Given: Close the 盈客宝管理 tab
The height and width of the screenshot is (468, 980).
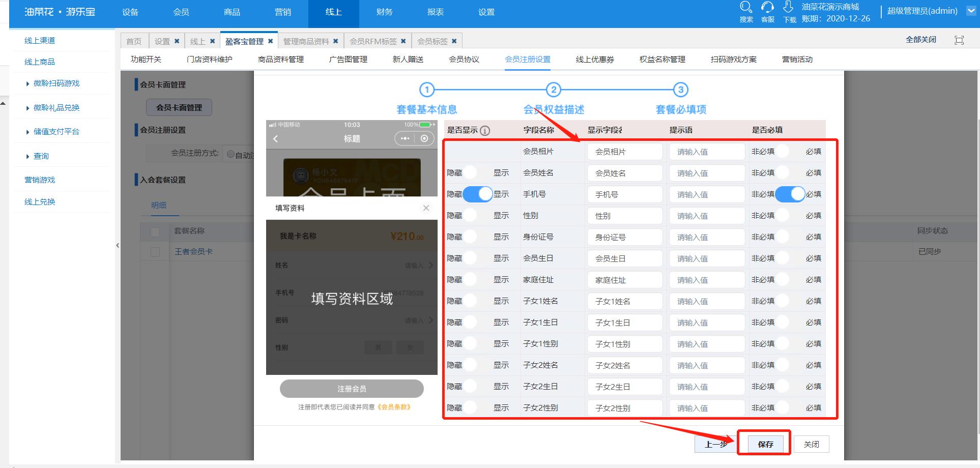Looking at the screenshot, I should click(270, 41).
